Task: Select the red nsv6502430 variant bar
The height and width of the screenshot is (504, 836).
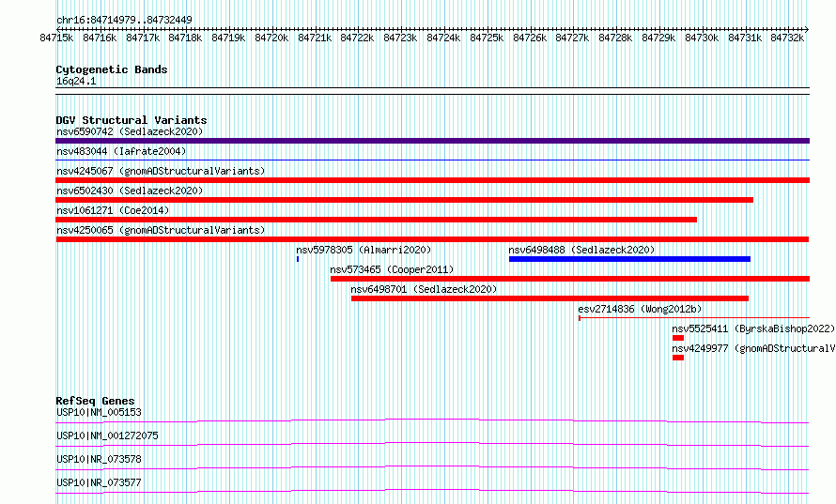Action: pos(404,200)
